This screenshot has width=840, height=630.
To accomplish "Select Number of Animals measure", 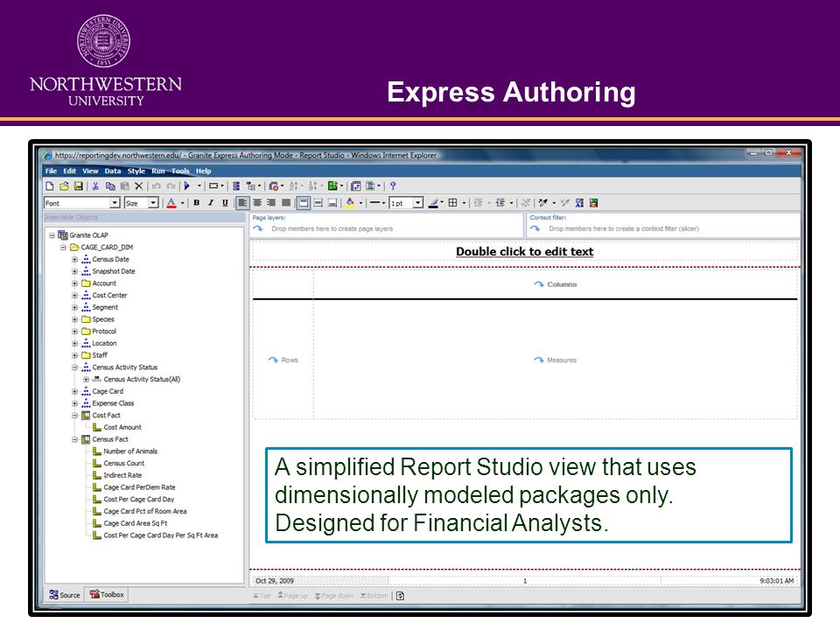I will pos(130,451).
